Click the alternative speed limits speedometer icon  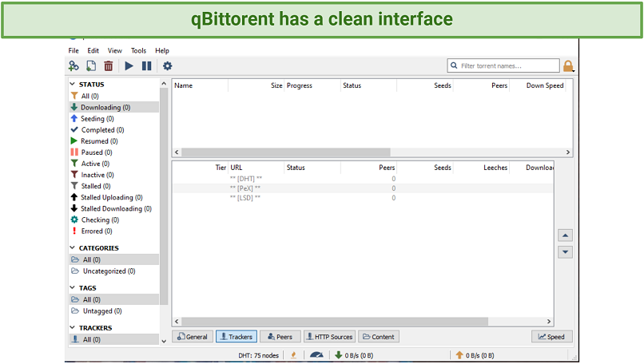tap(316, 355)
